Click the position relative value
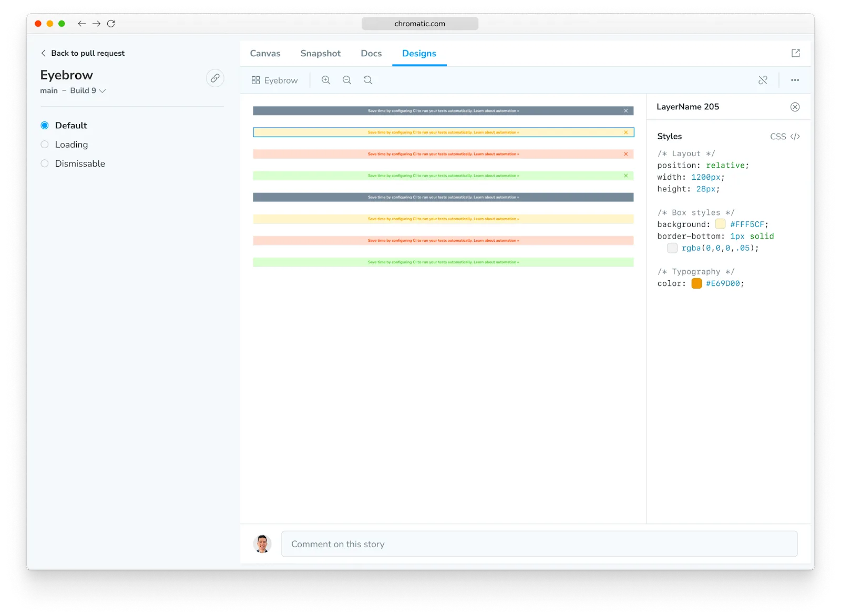The image size is (841, 616). [725, 165]
